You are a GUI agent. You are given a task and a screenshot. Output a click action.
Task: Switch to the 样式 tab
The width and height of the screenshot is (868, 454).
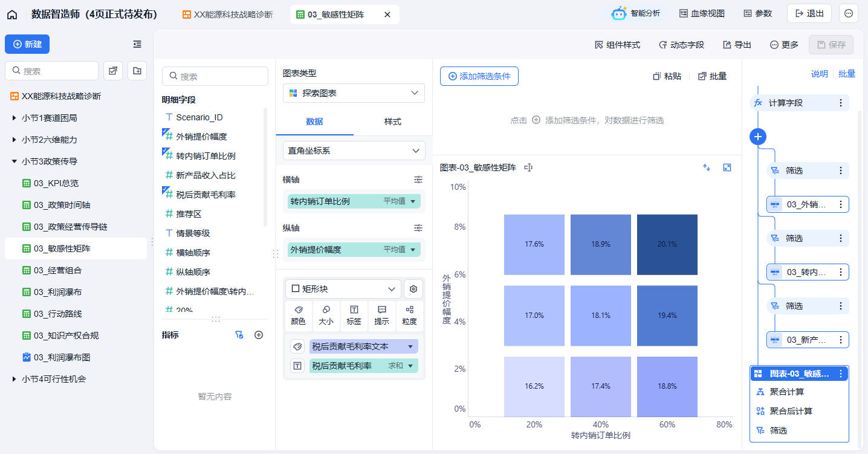coord(393,122)
